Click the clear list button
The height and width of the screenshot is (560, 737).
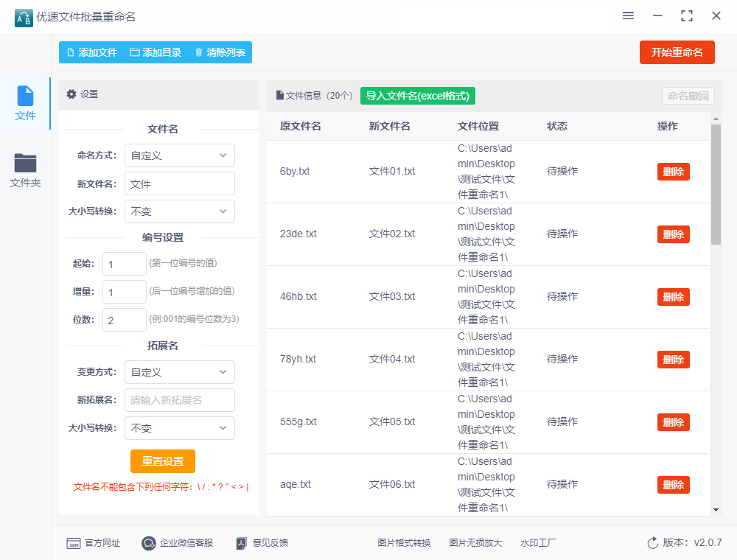tap(220, 52)
